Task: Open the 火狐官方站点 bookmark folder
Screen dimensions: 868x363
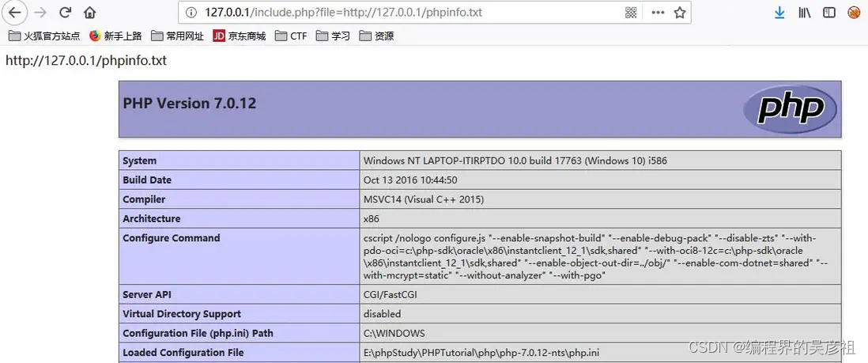Action: click(x=44, y=36)
